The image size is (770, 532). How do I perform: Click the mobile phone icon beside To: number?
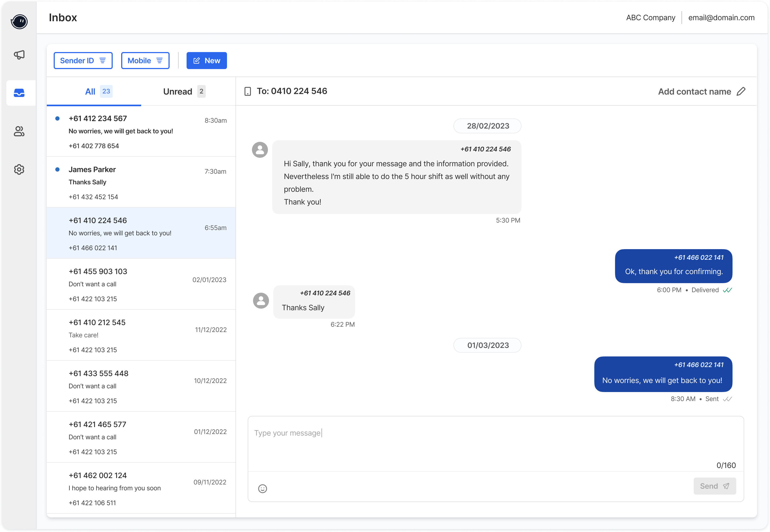[247, 91]
